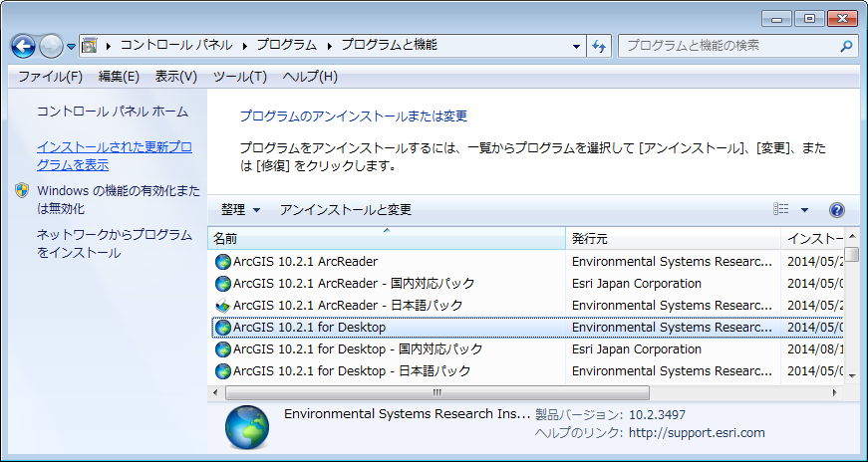
Task: Click installer icon of ArcReader - 日本語パック row
Action: point(222,306)
